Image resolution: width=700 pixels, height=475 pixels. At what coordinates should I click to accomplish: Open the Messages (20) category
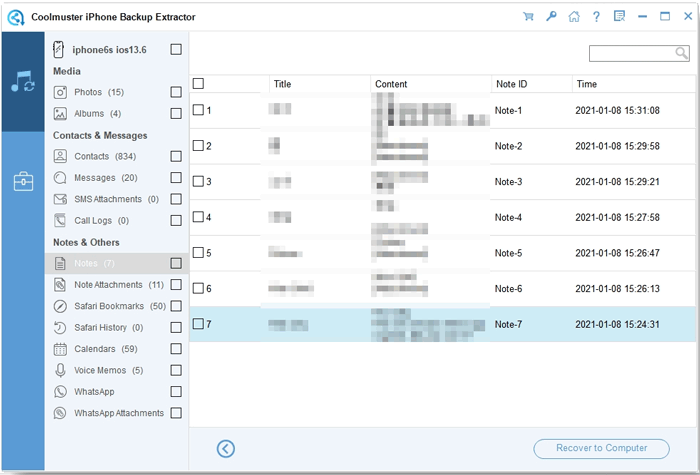106,178
